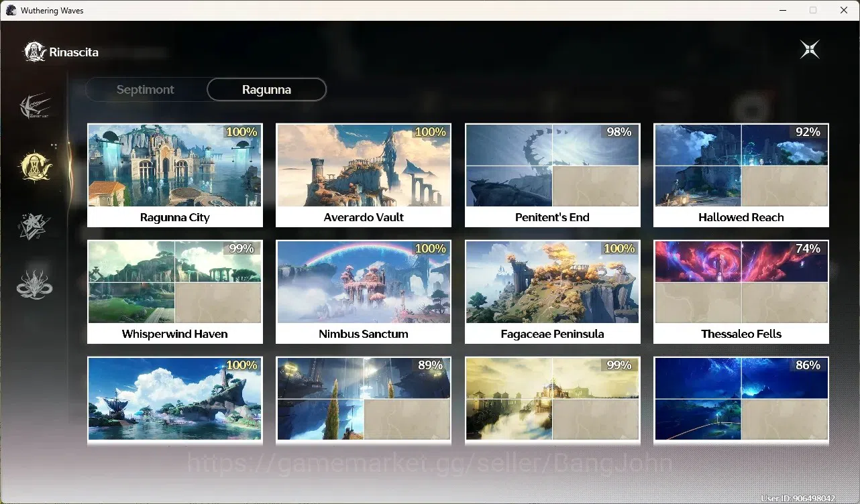Select the 86% completion area card
The image size is (860, 504).
[741, 400]
